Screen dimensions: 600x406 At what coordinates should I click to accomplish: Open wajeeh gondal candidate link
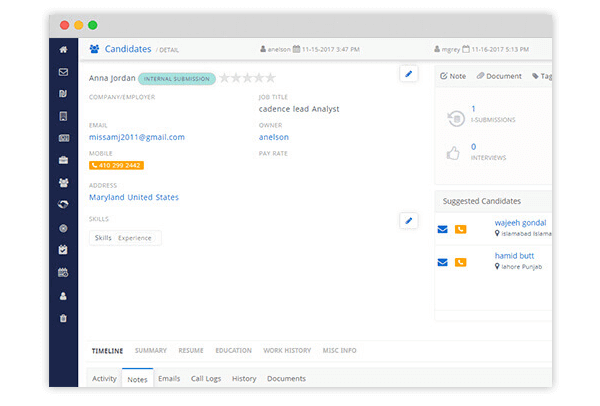(x=520, y=223)
